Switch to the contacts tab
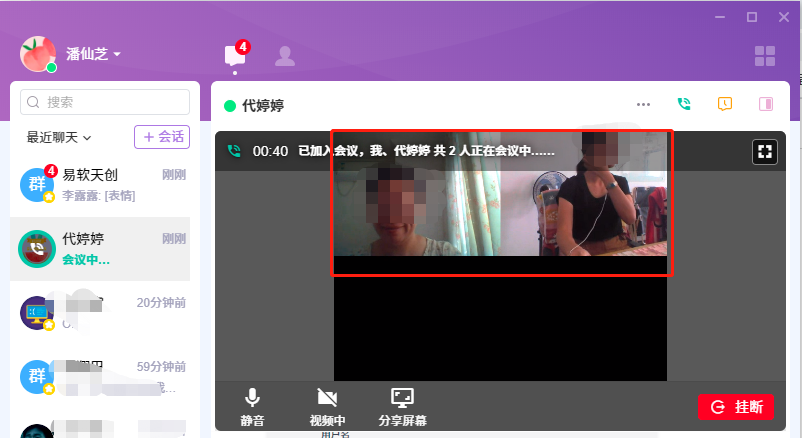Screen dimensions: 802x438 coord(285,56)
